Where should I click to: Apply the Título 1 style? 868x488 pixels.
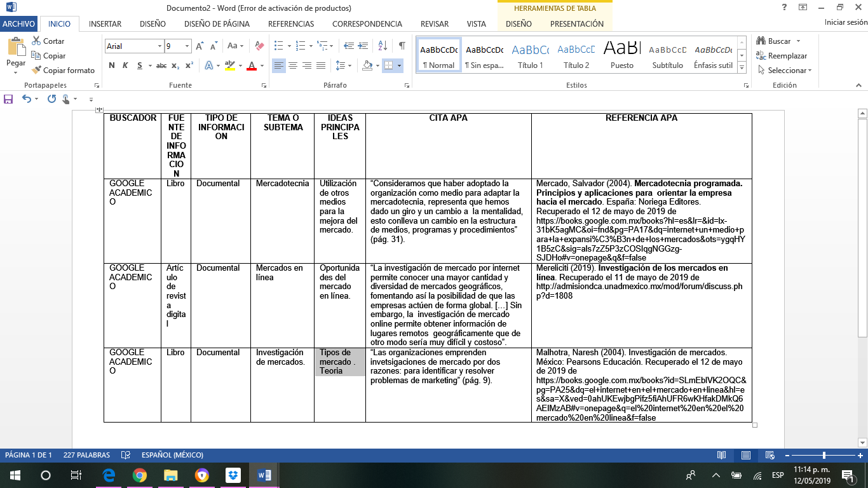tap(531, 56)
